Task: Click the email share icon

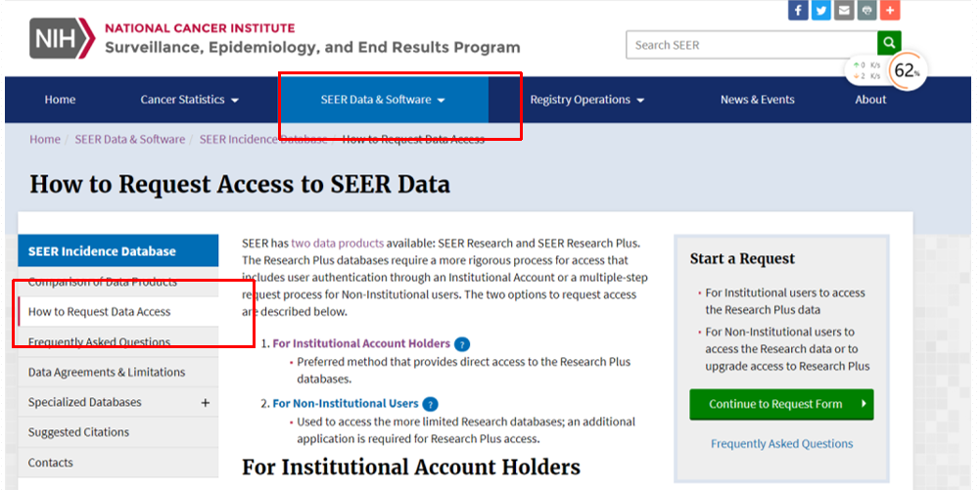Action: pos(844,10)
